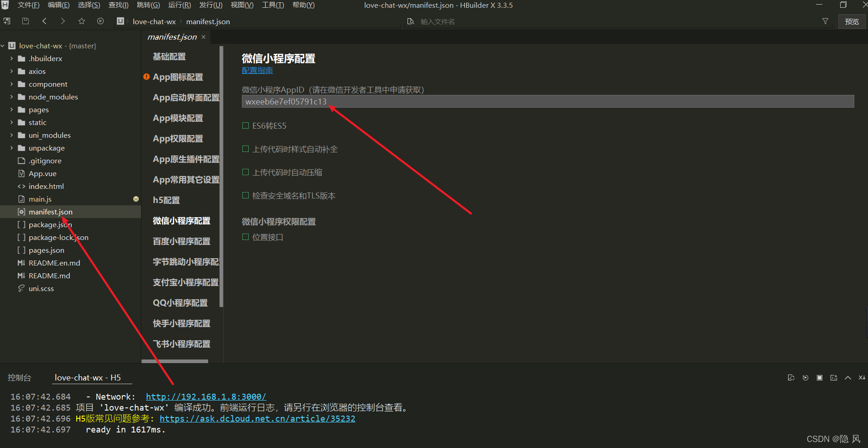The image size is (868, 448).
Task: Click the App icon config warning indicator
Action: point(146,77)
